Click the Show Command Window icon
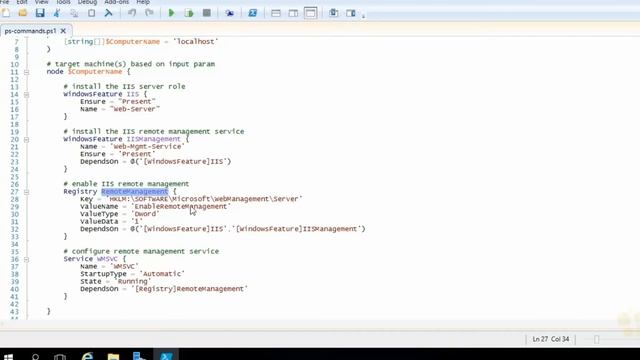 click(333, 13)
